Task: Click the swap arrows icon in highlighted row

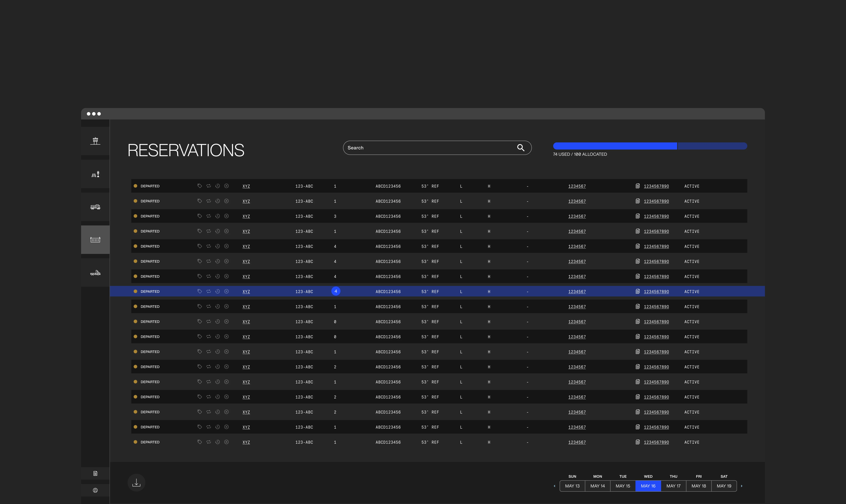Action: point(209,291)
